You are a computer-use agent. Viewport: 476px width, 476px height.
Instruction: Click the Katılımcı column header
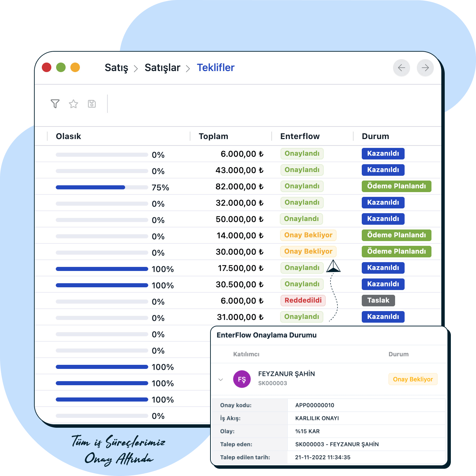246,354
